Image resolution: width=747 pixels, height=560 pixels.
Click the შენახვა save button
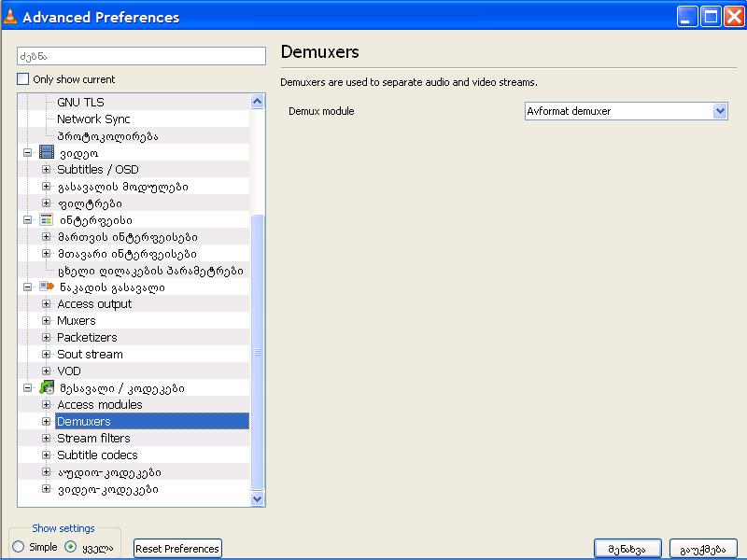(x=627, y=549)
